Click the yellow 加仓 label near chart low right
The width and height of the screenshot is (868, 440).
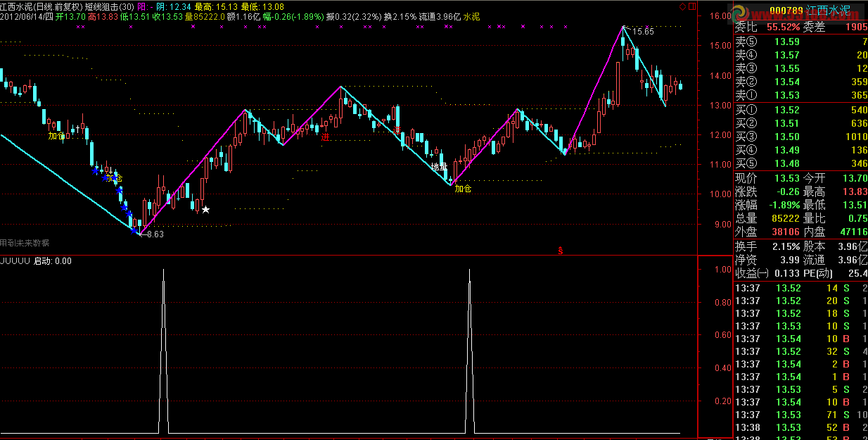tap(463, 189)
